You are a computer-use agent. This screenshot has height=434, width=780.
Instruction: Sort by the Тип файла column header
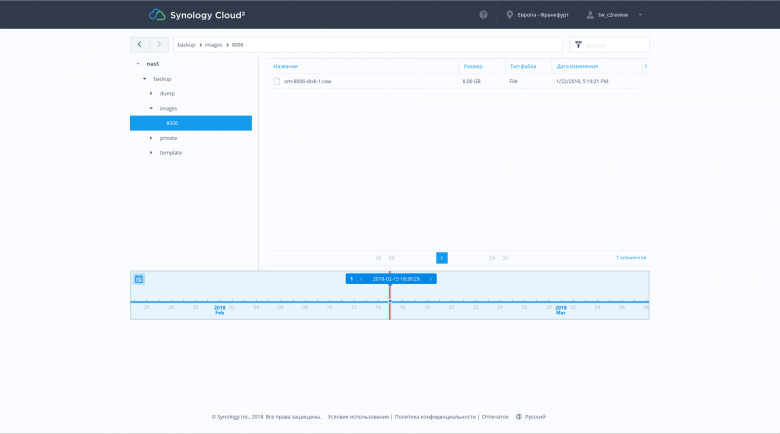(523, 66)
